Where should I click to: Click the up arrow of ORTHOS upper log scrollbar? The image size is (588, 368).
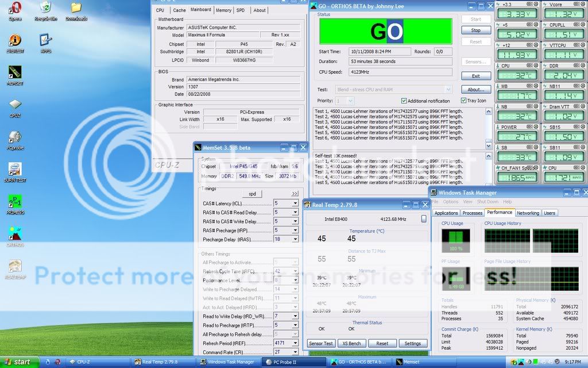(x=488, y=112)
